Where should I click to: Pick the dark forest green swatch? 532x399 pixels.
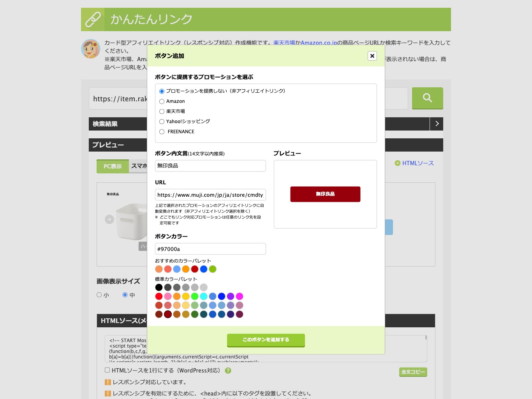point(195,314)
